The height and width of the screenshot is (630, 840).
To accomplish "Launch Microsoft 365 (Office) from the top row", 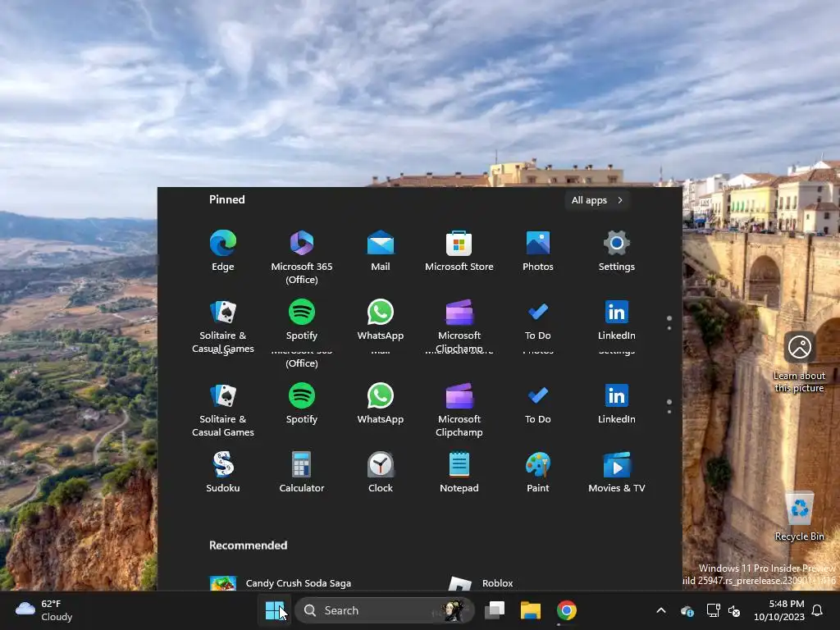I will pyautogui.click(x=302, y=256).
